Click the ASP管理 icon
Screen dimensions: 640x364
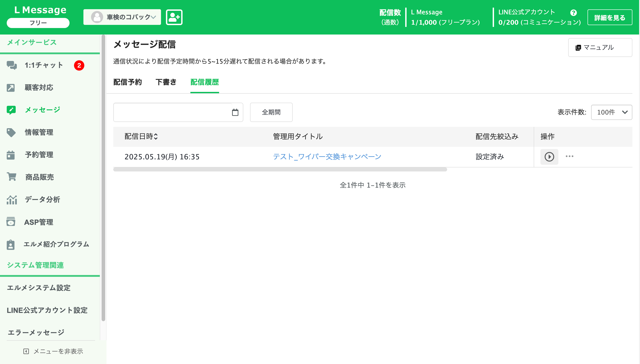(x=11, y=222)
